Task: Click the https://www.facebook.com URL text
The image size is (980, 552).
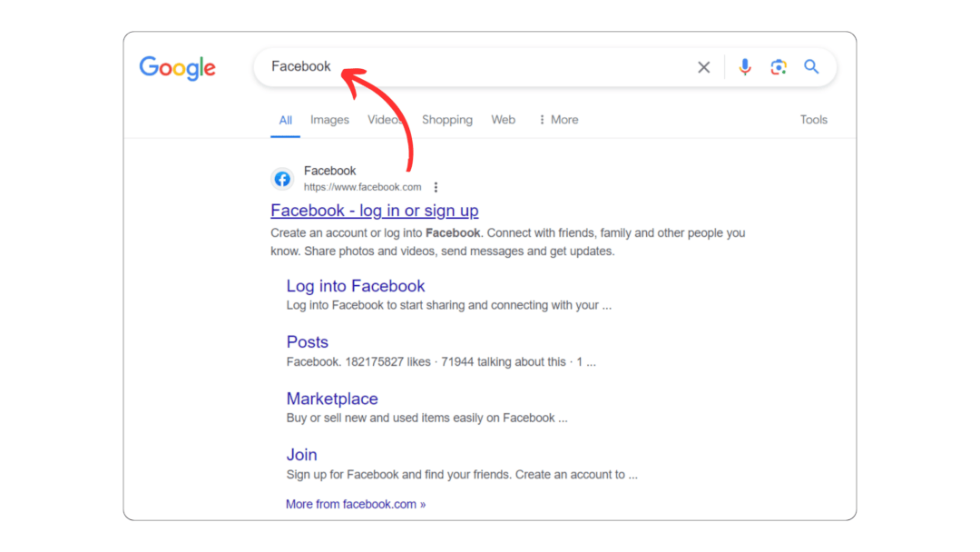Action: point(362,187)
